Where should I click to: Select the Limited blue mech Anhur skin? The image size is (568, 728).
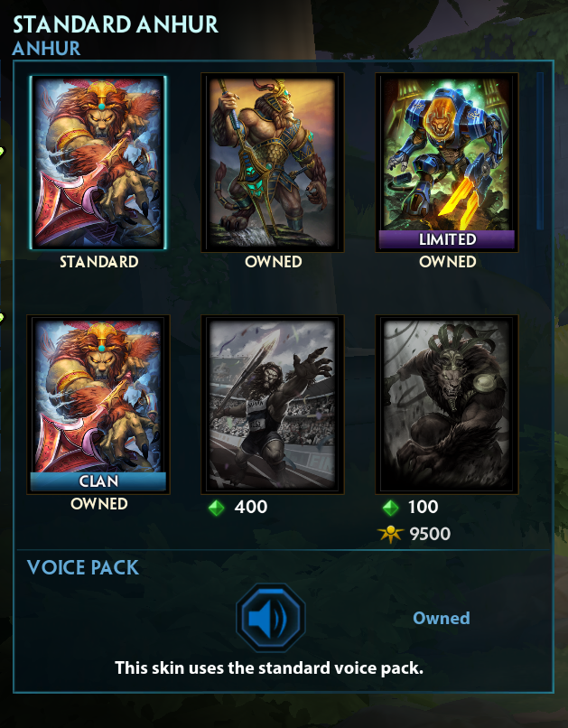[447, 163]
